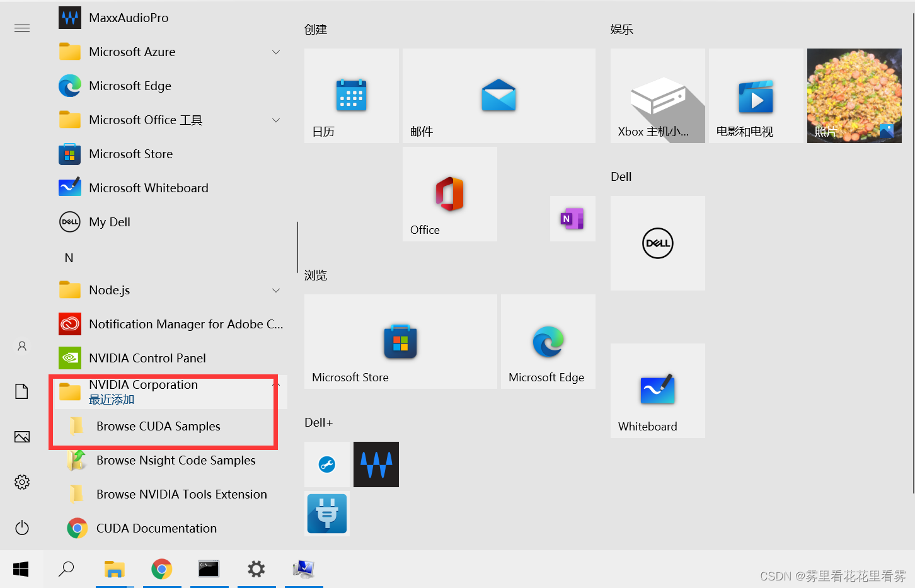Open the Calendar (日历) tile

point(352,96)
